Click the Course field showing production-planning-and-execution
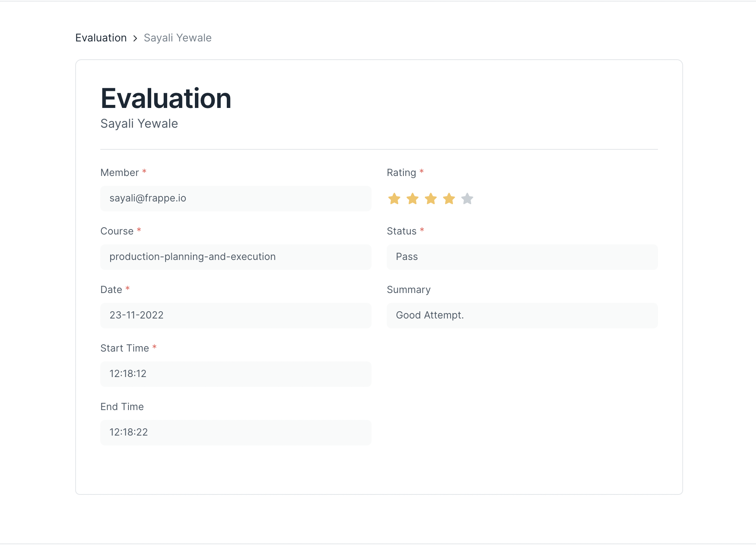 pos(236,257)
